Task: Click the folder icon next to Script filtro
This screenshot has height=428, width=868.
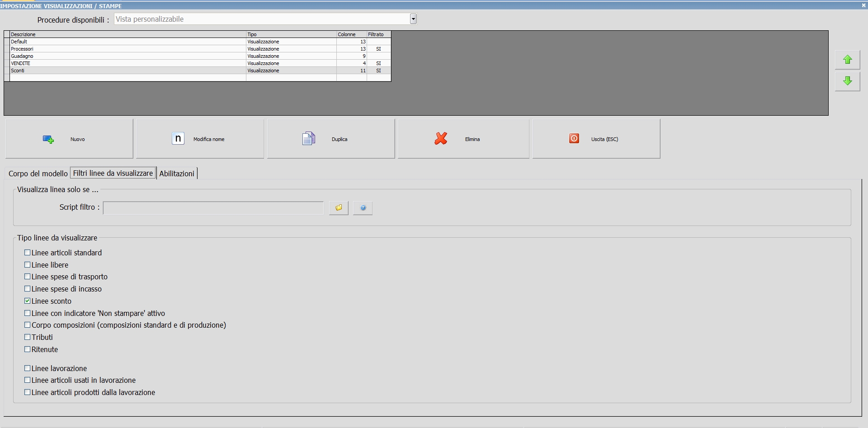Action: pyautogui.click(x=339, y=208)
